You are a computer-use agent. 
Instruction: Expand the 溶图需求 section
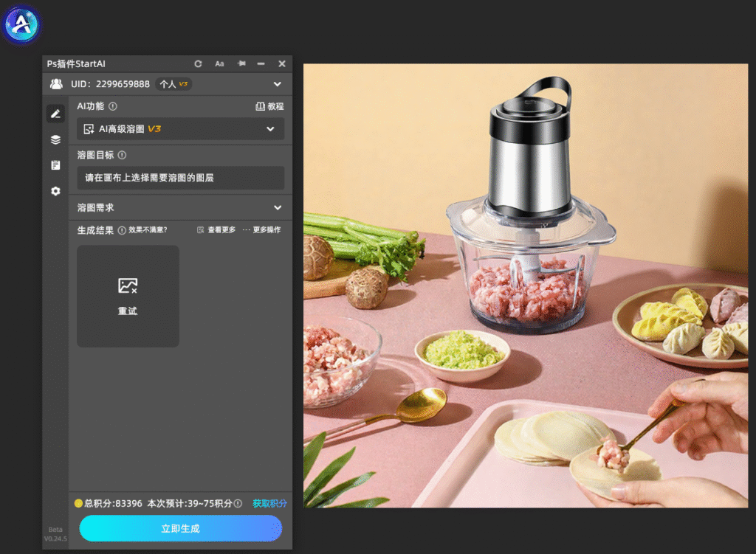click(x=181, y=207)
